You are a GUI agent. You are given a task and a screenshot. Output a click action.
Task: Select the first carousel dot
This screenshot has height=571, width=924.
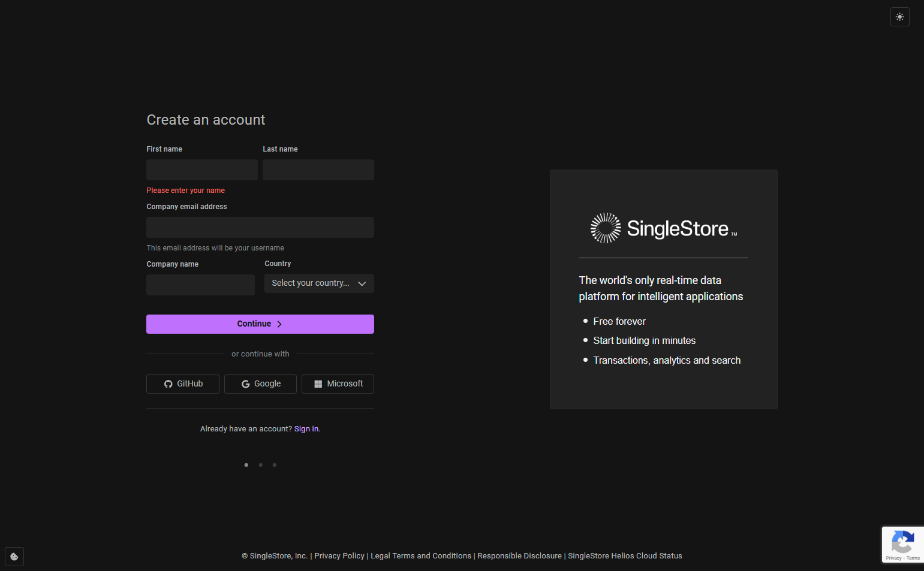tap(246, 464)
